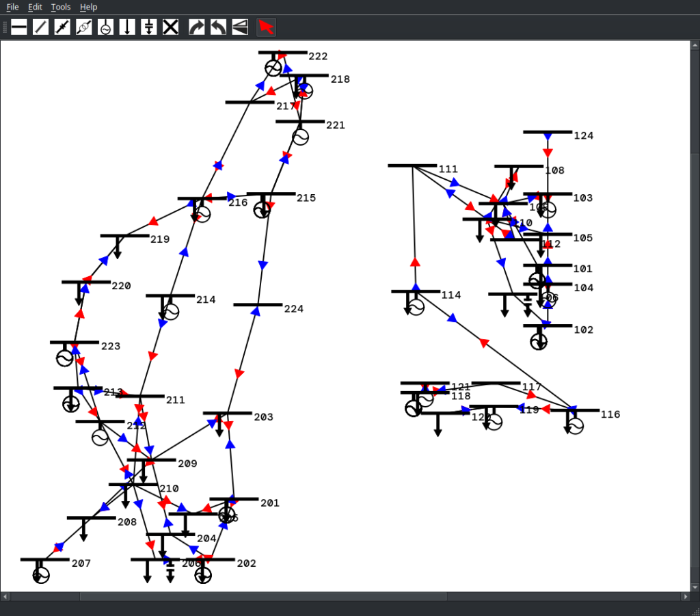Select bus label 218
This screenshot has width=700, height=616.
coord(340,79)
